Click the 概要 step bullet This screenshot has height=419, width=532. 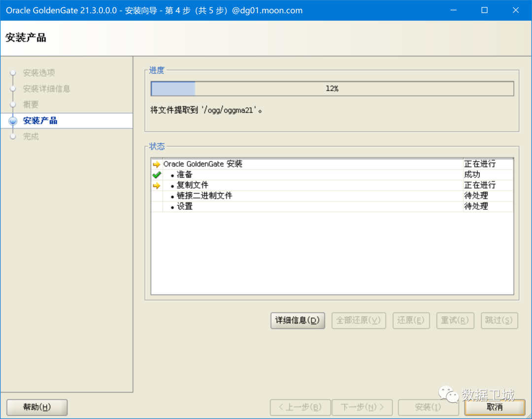13,105
